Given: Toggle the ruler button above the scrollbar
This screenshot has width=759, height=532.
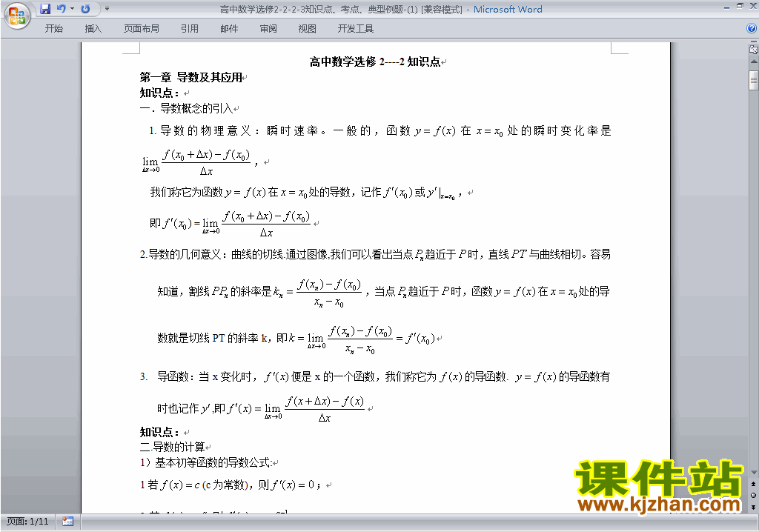Looking at the screenshot, I should 753,49.
